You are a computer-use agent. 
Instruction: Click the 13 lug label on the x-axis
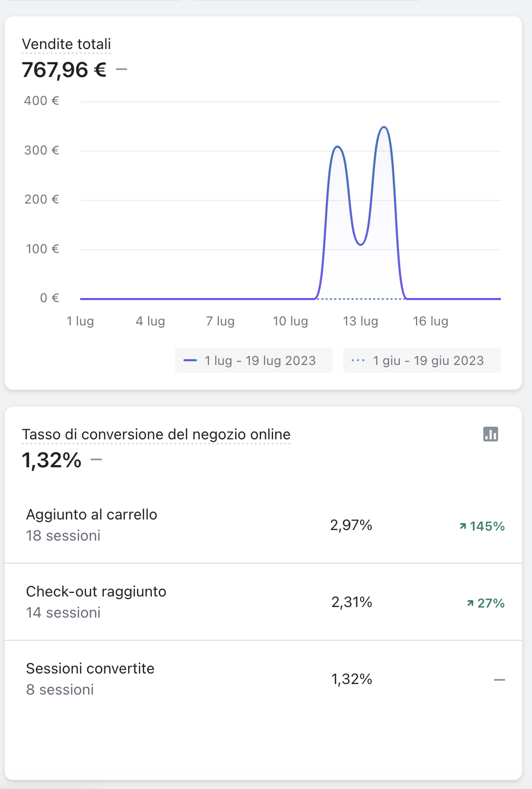tap(360, 321)
